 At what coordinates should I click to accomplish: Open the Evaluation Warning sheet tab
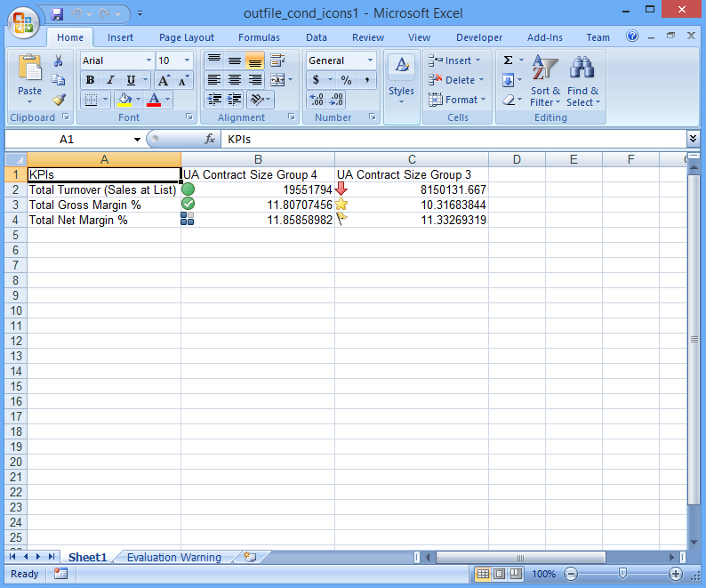pyautogui.click(x=173, y=558)
